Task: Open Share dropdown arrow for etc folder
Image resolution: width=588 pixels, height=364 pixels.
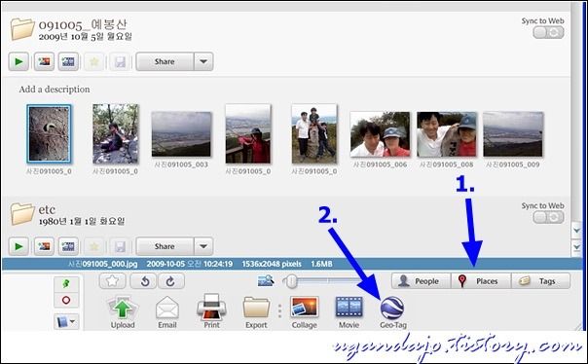Action: pos(203,246)
